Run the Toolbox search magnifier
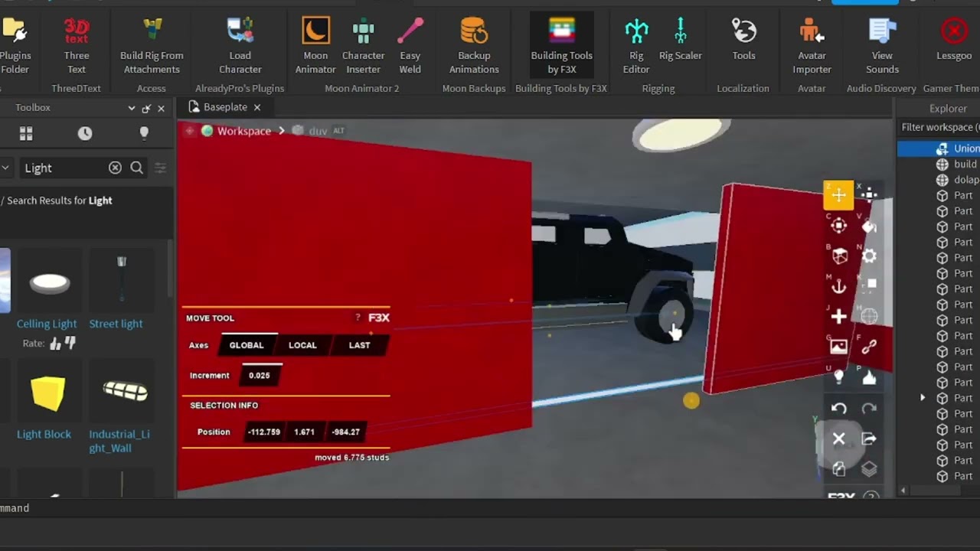 [136, 168]
